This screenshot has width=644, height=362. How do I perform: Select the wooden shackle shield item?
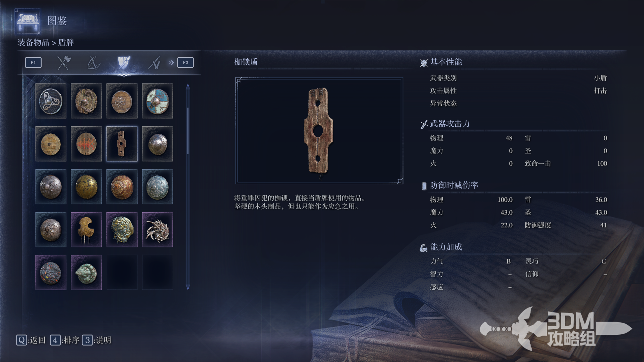point(122,144)
